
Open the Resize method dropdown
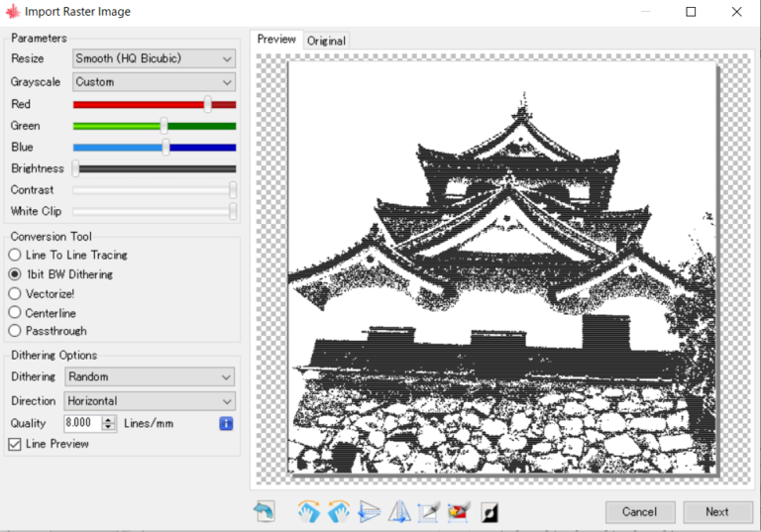coord(154,59)
